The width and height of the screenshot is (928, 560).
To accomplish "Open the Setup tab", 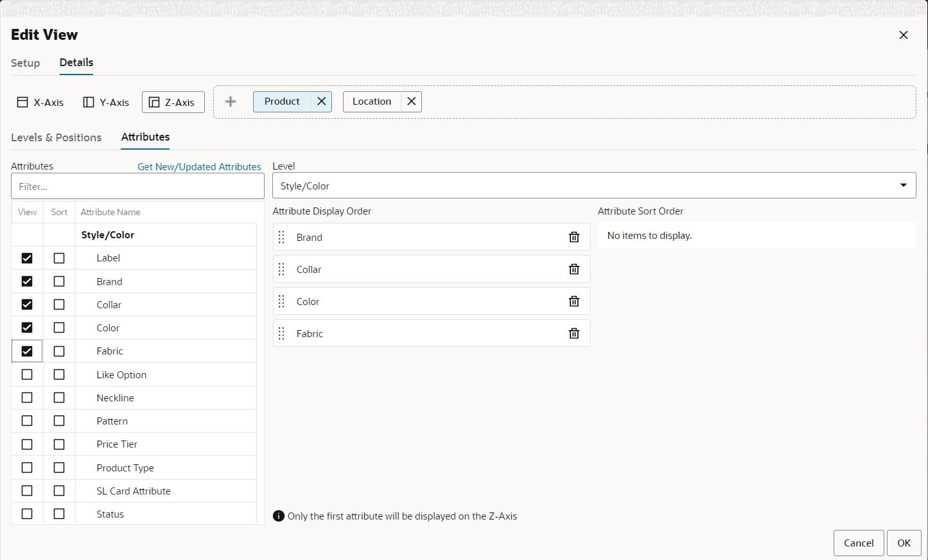I will pos(26,63).
